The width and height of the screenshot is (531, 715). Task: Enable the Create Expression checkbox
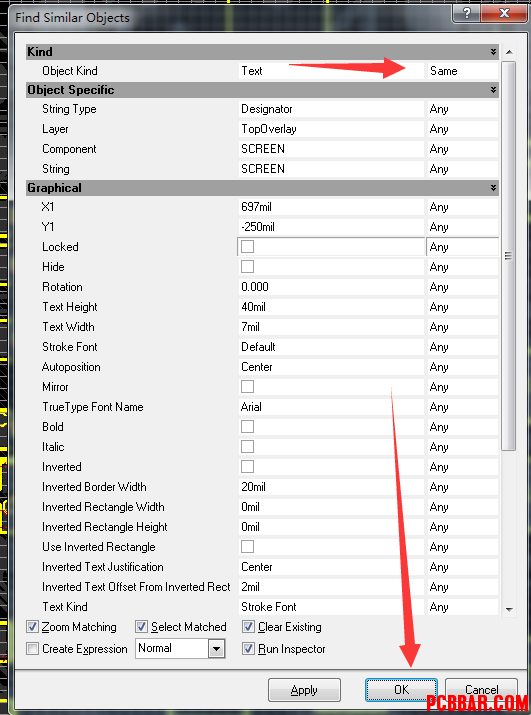[x=32, y=648]
